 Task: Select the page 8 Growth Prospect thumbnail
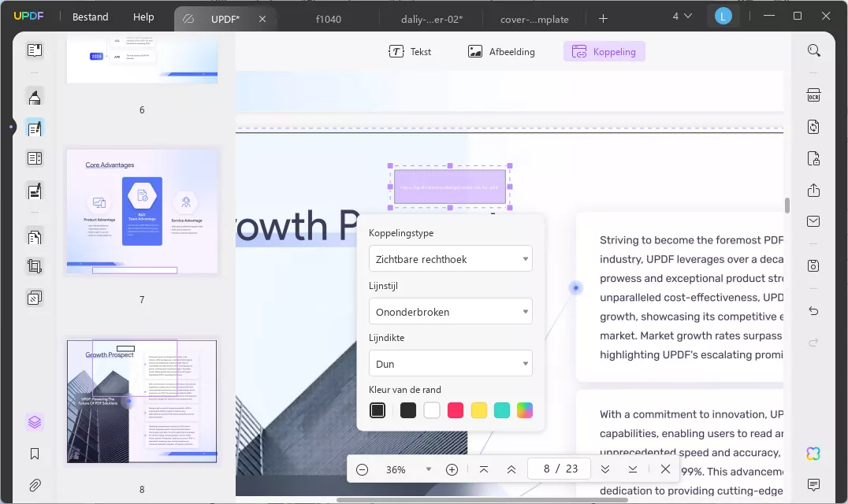(x=142, y=402)
